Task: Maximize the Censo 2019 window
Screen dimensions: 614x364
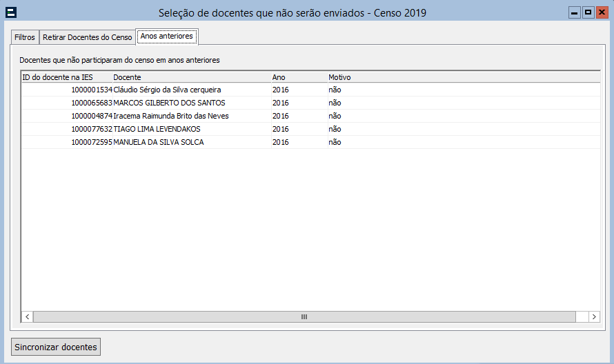Action: (x=588, y=12)
